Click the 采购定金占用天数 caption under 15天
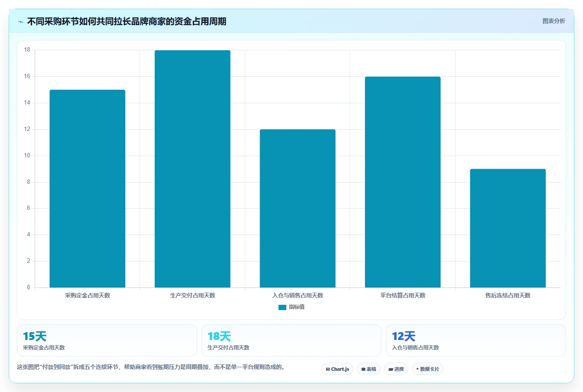Image resolution: width=583 pixels, height=392 pixels. point(44,348)
